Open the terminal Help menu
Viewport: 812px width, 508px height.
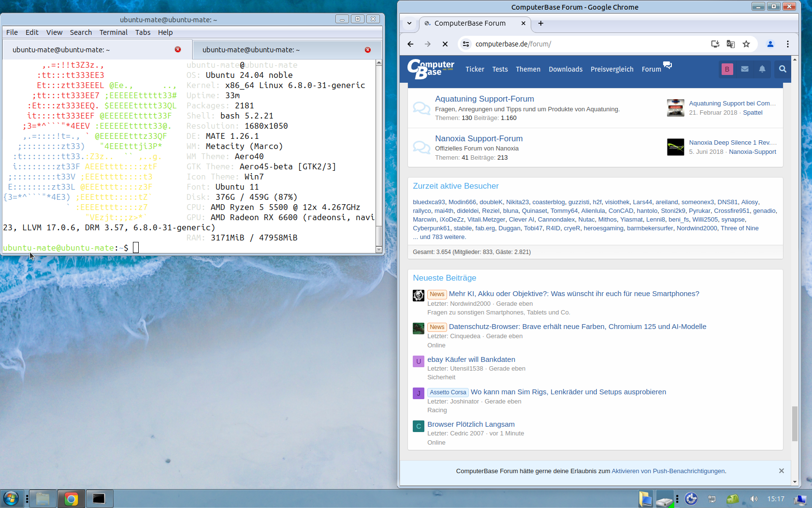165,32
